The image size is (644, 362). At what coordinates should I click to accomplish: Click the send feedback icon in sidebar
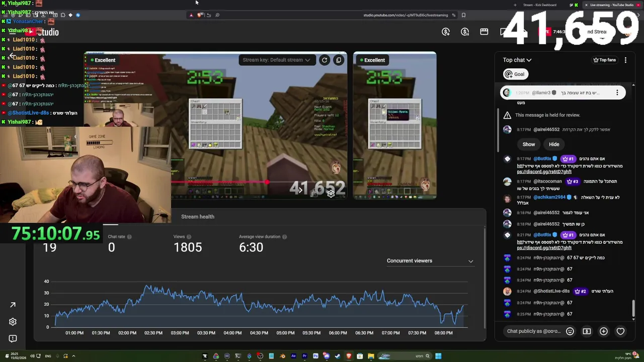click(x=13, y=338)
